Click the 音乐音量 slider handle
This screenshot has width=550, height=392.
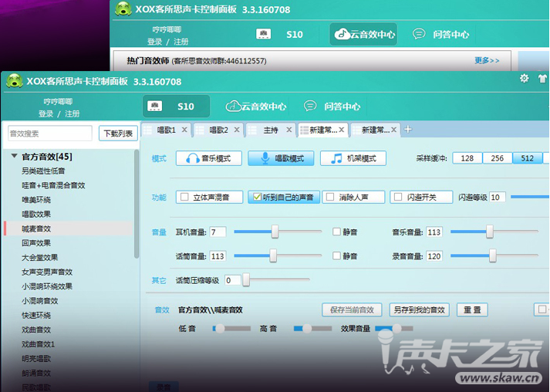point(490,231)
